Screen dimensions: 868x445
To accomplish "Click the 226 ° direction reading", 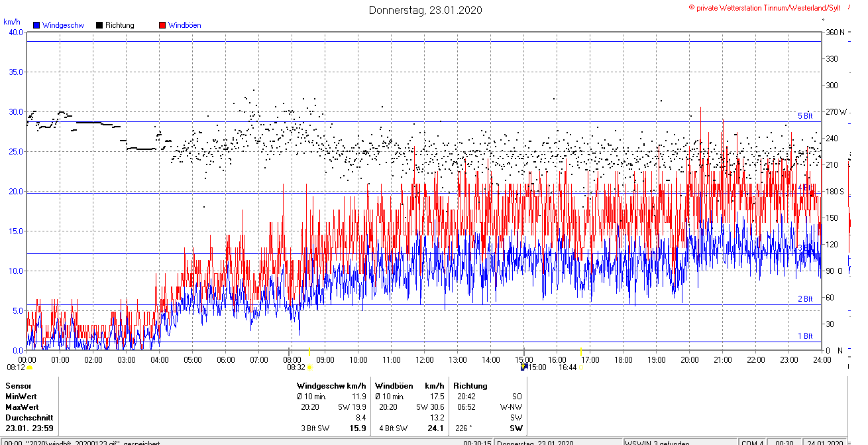I will pyautogui.click(x=465, y=428).
